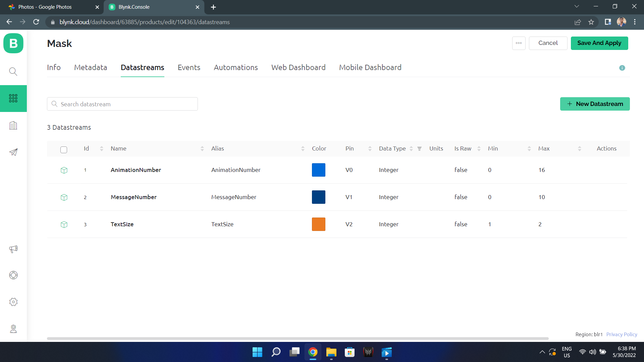Switch to the Web Dashboard tab

click(x=298, y=67)
